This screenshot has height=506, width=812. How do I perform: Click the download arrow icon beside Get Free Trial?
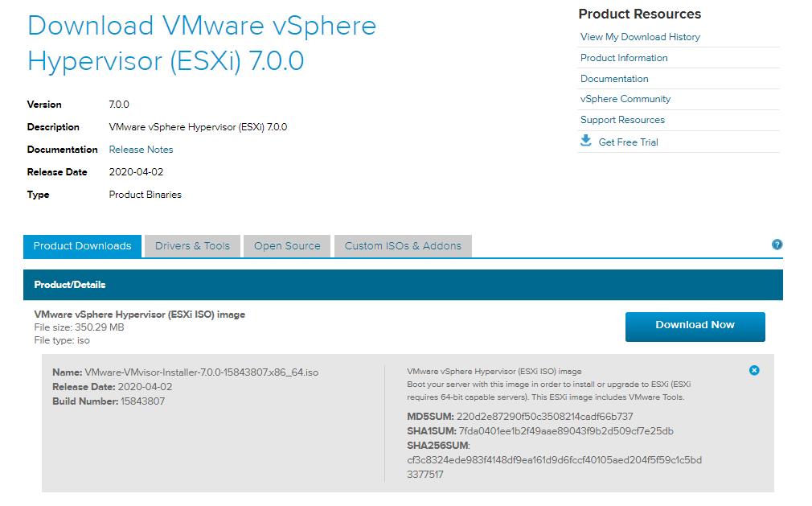tap(586, 141)
